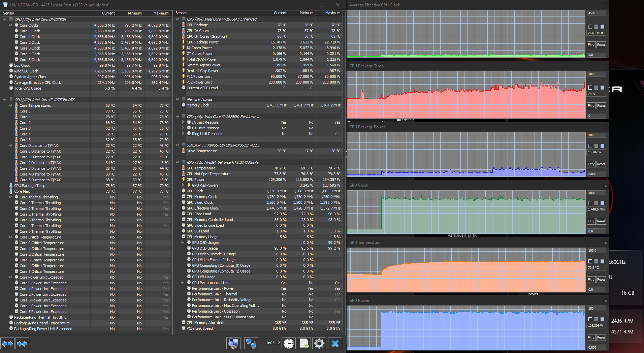Reset the min/max values with the clock icon
The image size is (644, 353).
[x=289, y=344]
